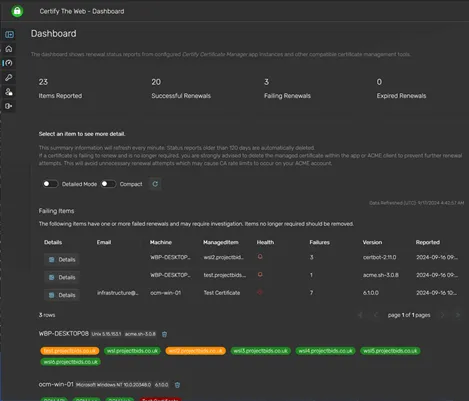This screenshot has width=469, height=401.
Task: Click health indicator for test.projectbids row
Action: (260, 275)
